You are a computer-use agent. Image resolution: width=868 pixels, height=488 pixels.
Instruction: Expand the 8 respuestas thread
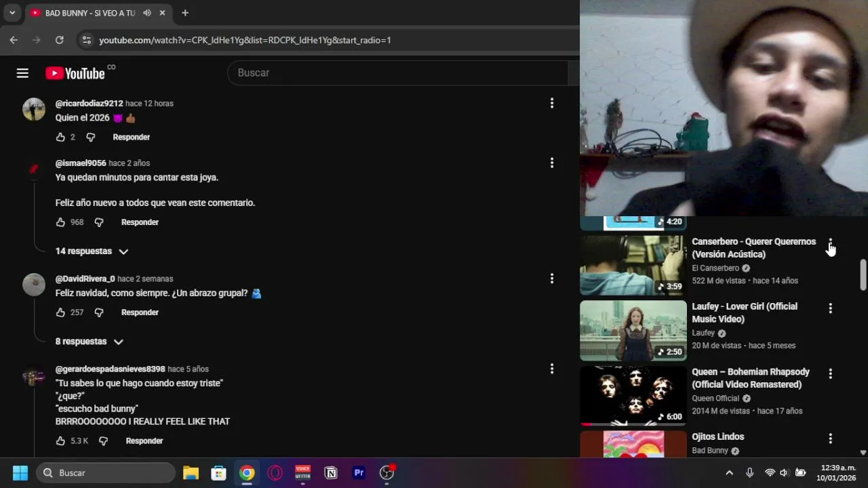(90, 342)
